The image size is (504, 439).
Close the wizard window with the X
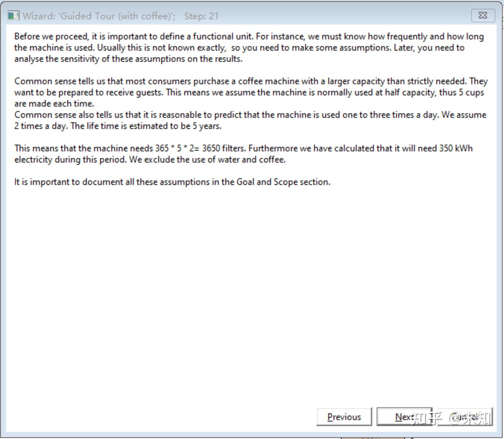click(x=483, y=15)
